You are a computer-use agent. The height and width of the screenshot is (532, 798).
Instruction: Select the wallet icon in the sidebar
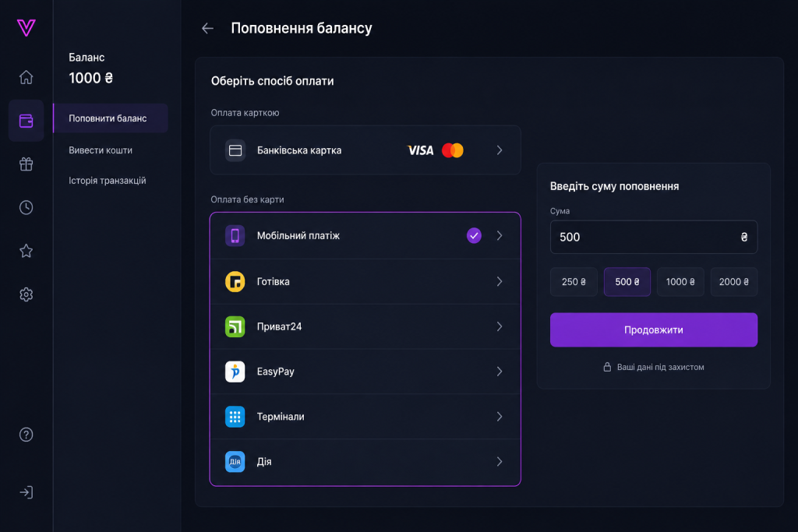pos(26,121)
